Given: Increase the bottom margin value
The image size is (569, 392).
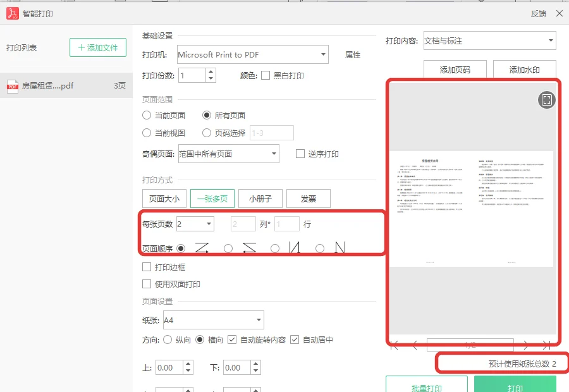Looking at the screenshot, I should (x=256, y=364).
